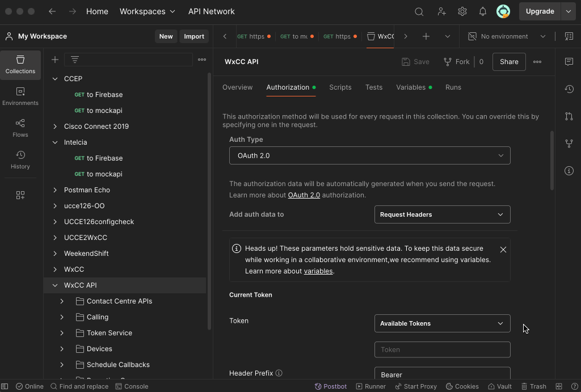Dismiss the Heads up sensitive data notice
This screenshot has height=392, width=581.
tap(503, 250)
